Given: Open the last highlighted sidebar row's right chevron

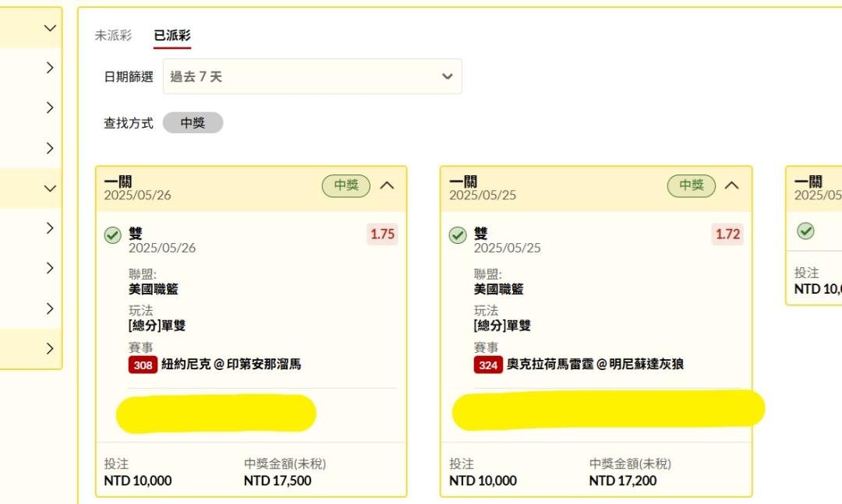Looking at the screenshot, I should coord(50,349).
